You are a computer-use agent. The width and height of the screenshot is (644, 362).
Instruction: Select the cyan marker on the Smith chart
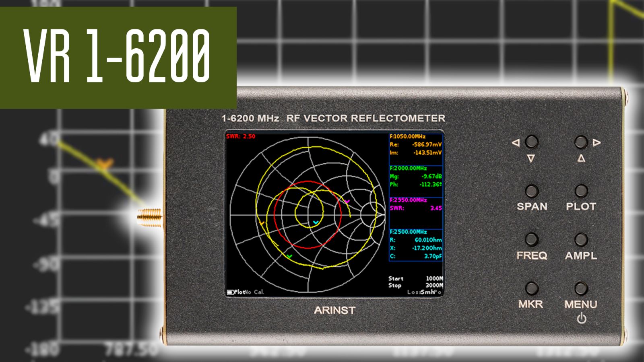coord(316,222)
